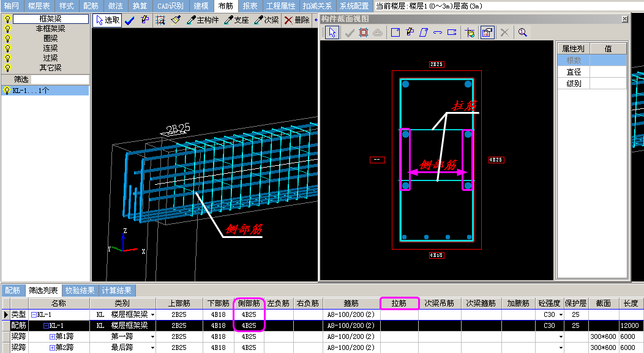The image size is (644, 353).
Task: Click the gray X delete icon in section toolbar
Action: click(505, 32)
